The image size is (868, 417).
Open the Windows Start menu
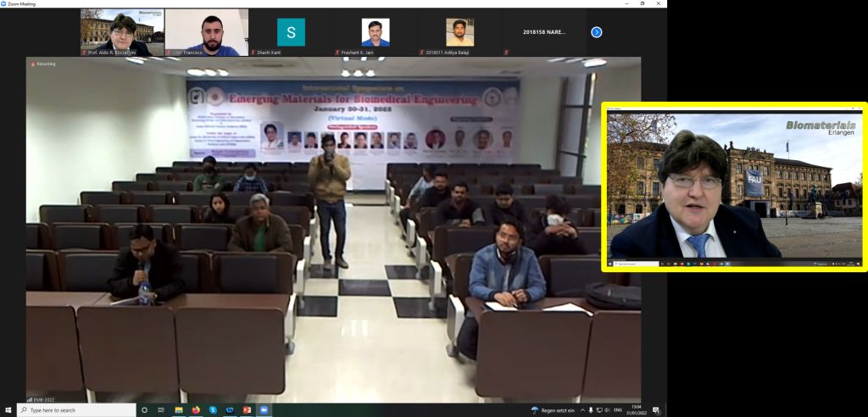click(8, 410)
